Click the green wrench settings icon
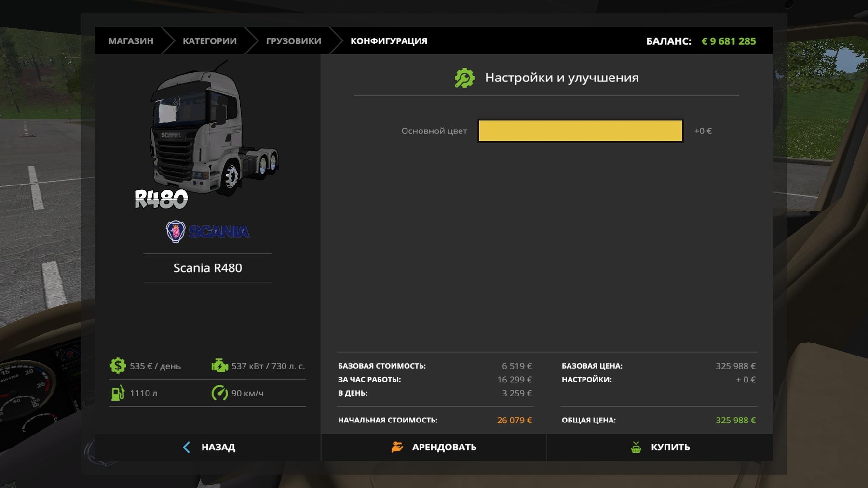Screen dimensions: 868x488 point(464,78)
